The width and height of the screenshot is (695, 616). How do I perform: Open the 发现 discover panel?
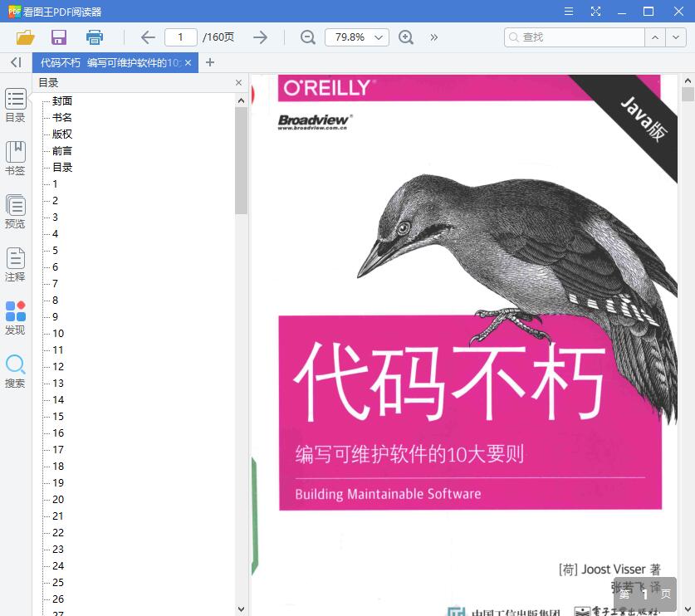pyautogui.click(x=16, y=318)
